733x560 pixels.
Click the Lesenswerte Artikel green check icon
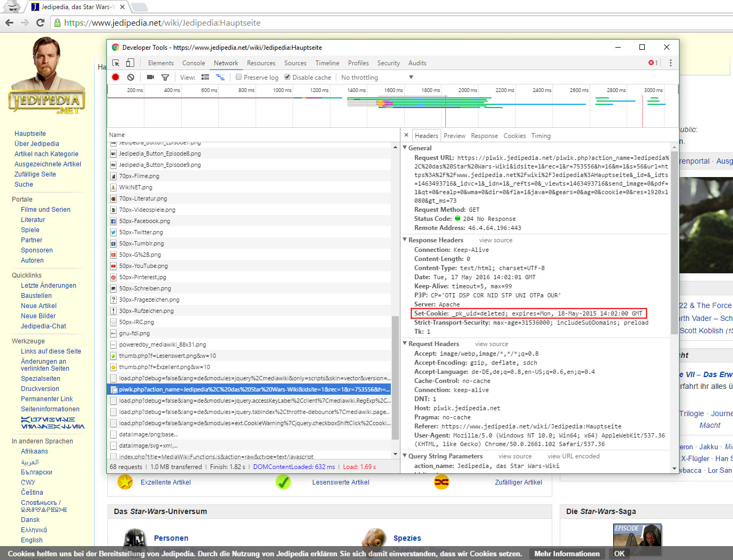click(283, 482)
